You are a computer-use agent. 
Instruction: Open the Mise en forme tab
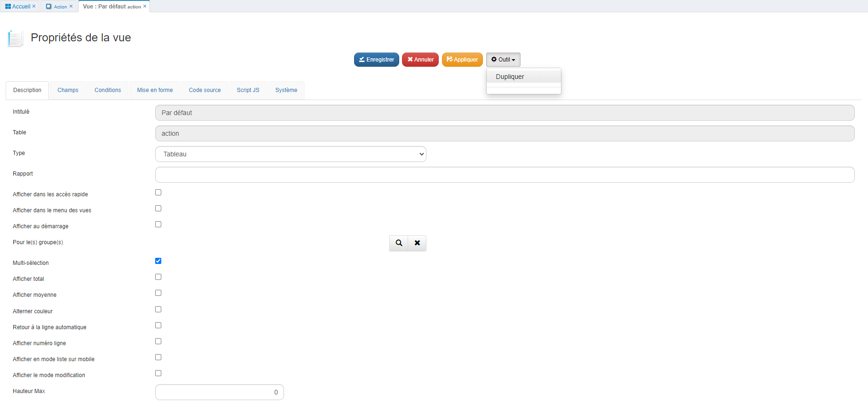155,90
